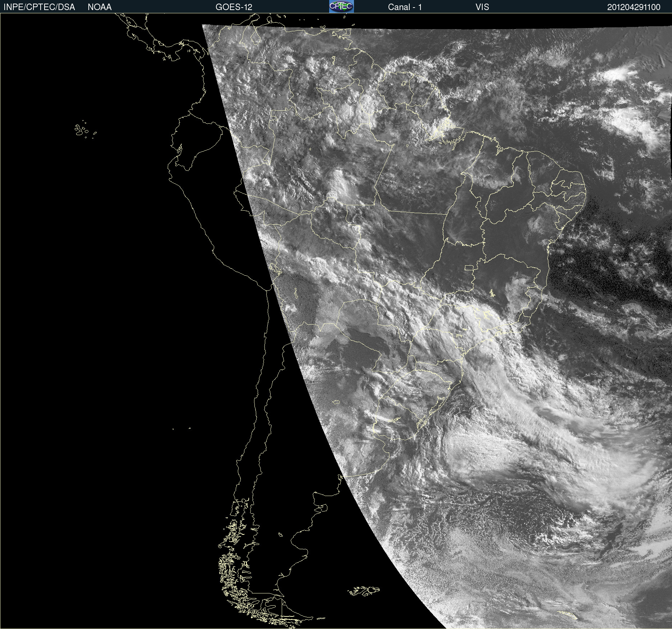
Task: Click the VIS channel label
Action: coord(482,7)
